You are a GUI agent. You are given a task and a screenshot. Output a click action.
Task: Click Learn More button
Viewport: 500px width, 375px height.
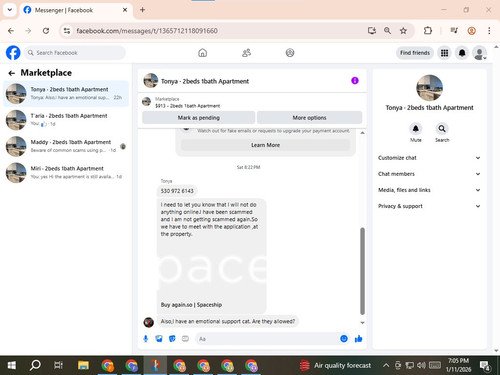[265, 145]
